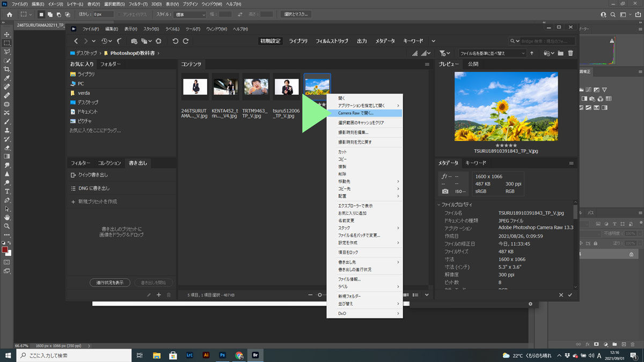Screen dimensions: 644x362
Task: Rotate 90° counterclockwise in Bridge
Action: coord(175,41)
